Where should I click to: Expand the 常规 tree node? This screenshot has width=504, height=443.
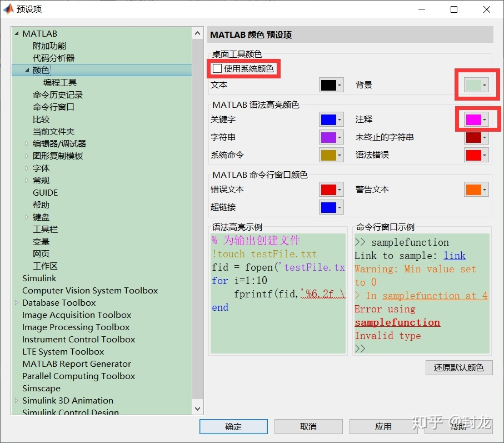point(27,180)
